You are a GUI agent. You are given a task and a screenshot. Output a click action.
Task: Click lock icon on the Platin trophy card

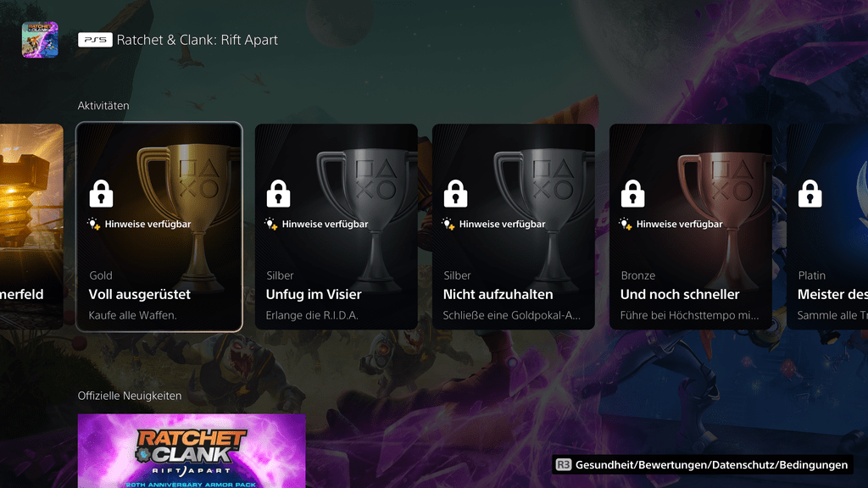click(x=810, y=194)
